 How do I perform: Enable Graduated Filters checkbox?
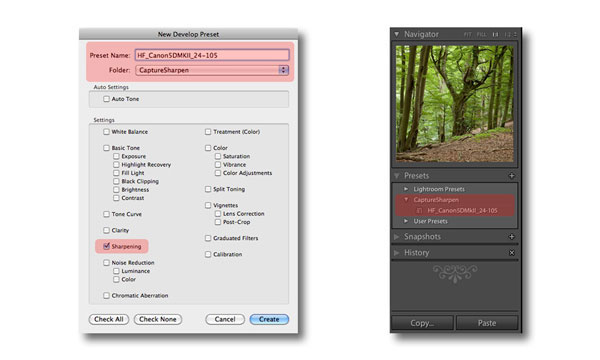(x=208, y=238)
